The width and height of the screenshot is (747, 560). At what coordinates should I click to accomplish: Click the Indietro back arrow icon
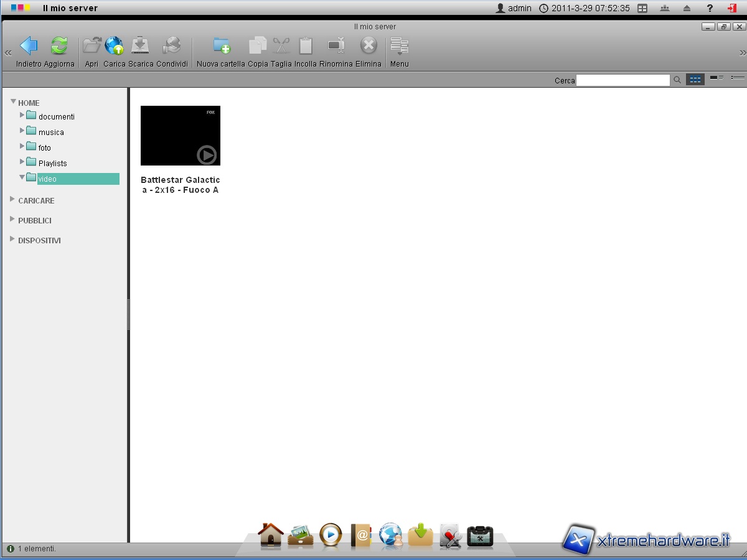tap(29, 46)
